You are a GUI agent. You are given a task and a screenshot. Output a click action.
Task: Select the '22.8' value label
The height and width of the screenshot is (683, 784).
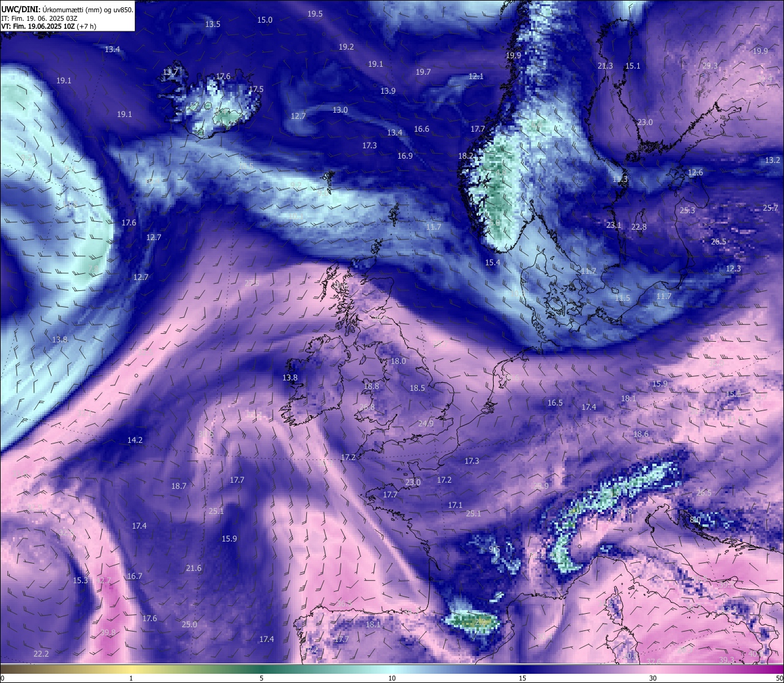[639, 227]
